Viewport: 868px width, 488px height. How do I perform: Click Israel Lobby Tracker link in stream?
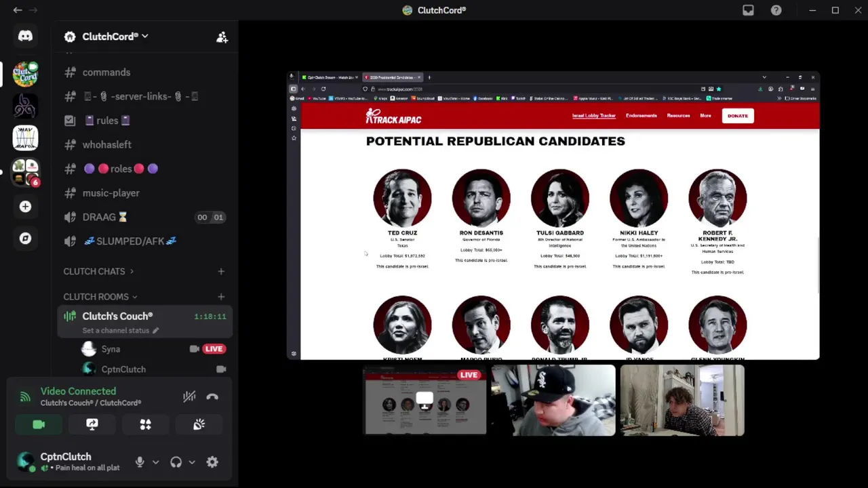pyautogui.click(x=594, y=116)
